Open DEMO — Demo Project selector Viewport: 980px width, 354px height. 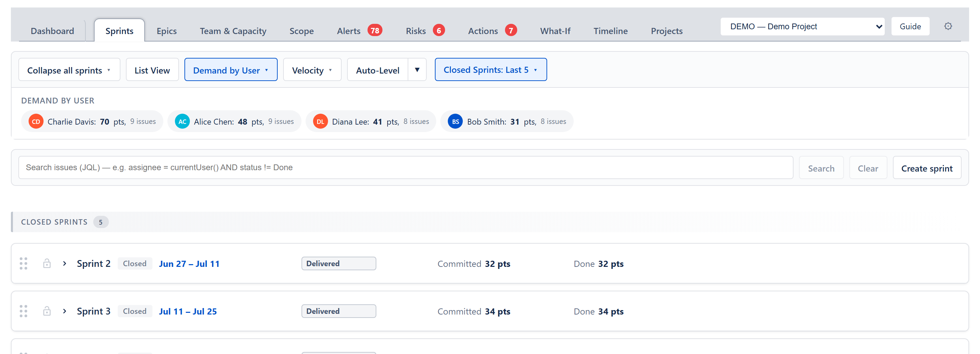(x=802, y=27)
